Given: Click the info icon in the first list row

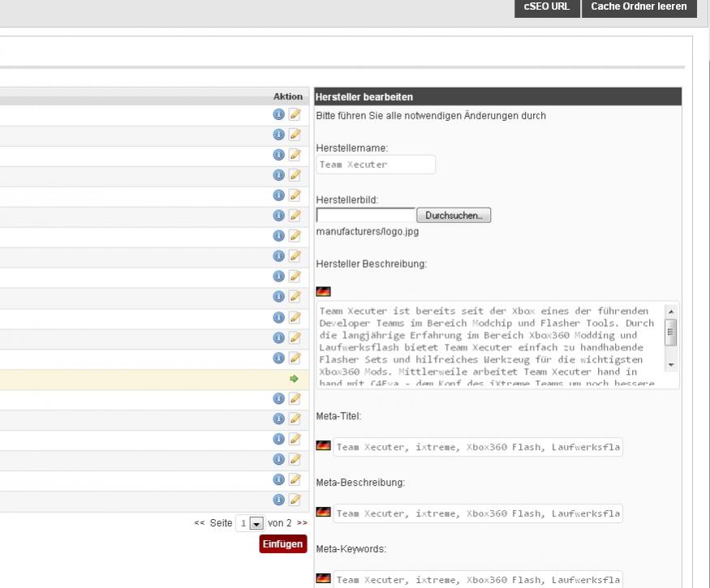Looking at the screenshot, I should tap(278, 114).
